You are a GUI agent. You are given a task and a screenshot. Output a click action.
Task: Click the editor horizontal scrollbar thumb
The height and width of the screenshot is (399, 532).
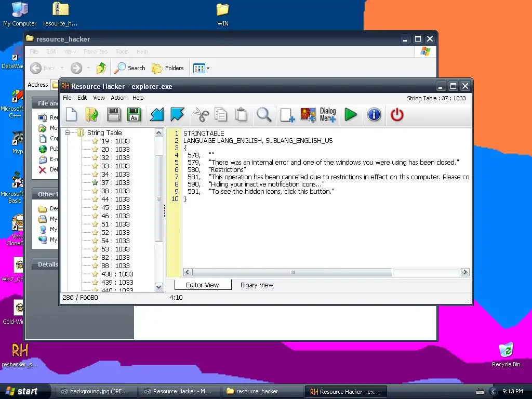(x=292, y=272)
